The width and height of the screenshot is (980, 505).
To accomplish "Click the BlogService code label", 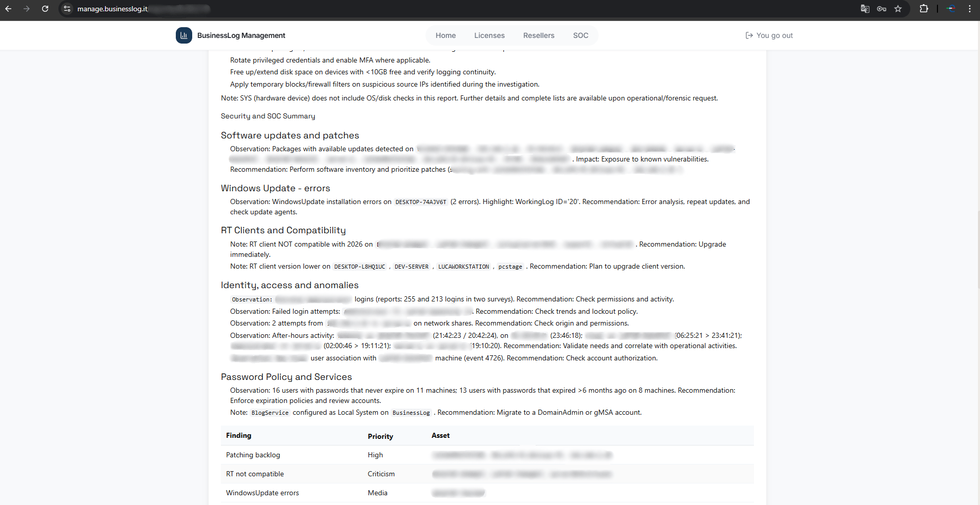I will click(x=270, y=413).
